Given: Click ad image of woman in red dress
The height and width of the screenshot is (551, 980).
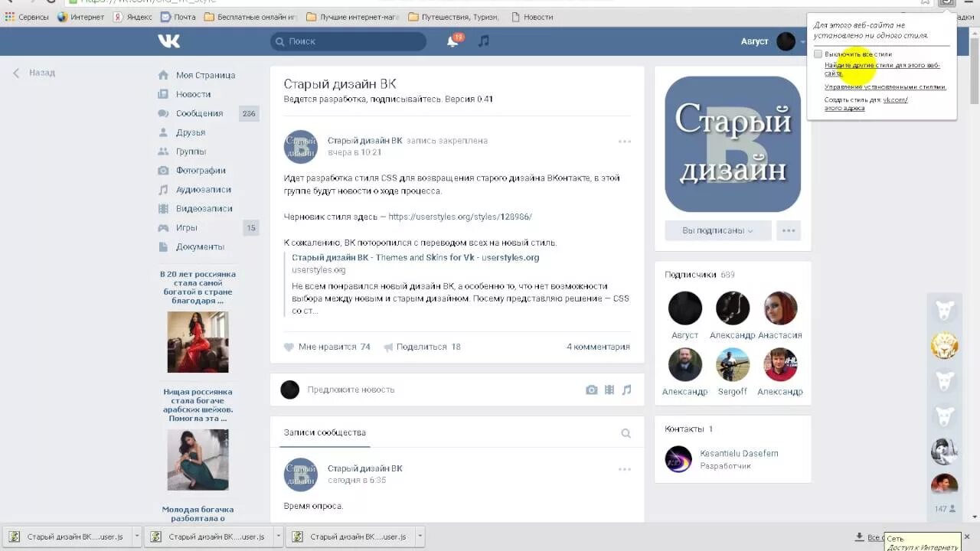Looking at the screenshot, I should click(198, 341).
